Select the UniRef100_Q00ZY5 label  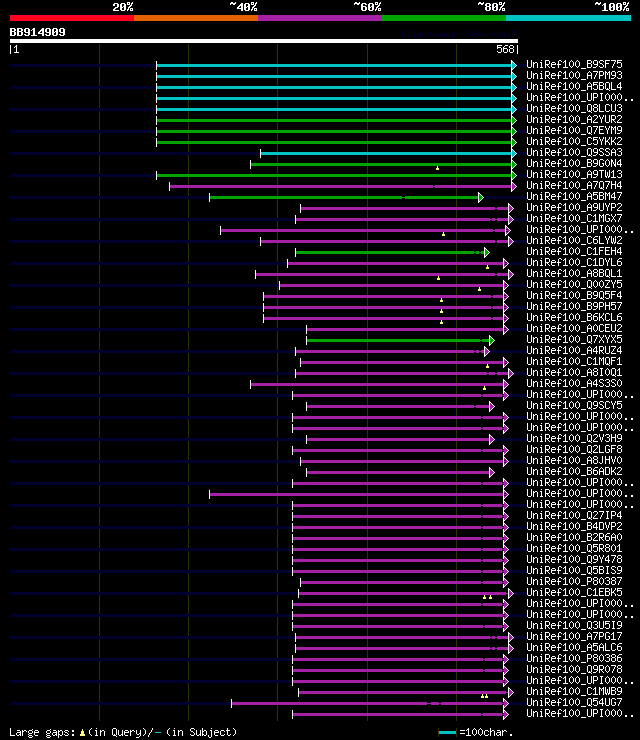pos(574,285)
